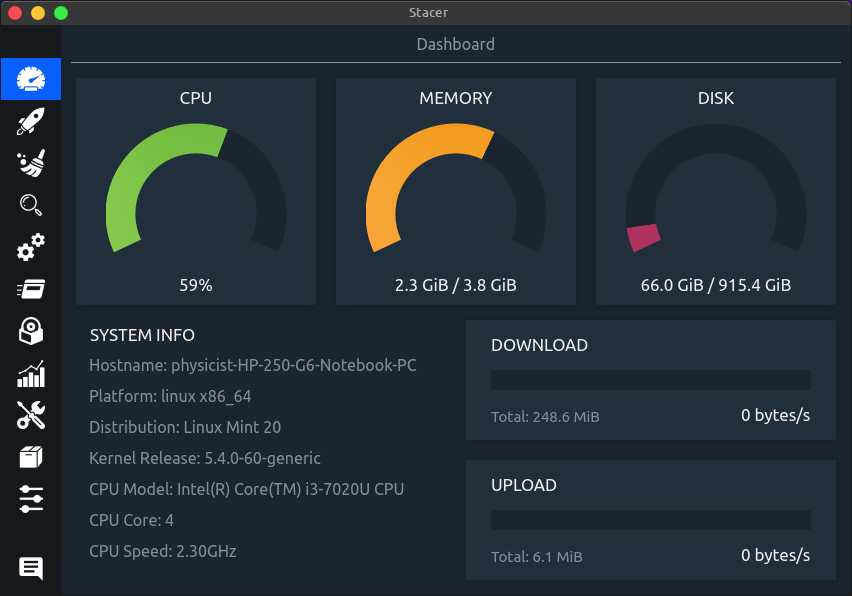Open Feedback via the speech bubble icon
Screen dimensions: 852x596
pyautogui.click(x=30, y=568)
